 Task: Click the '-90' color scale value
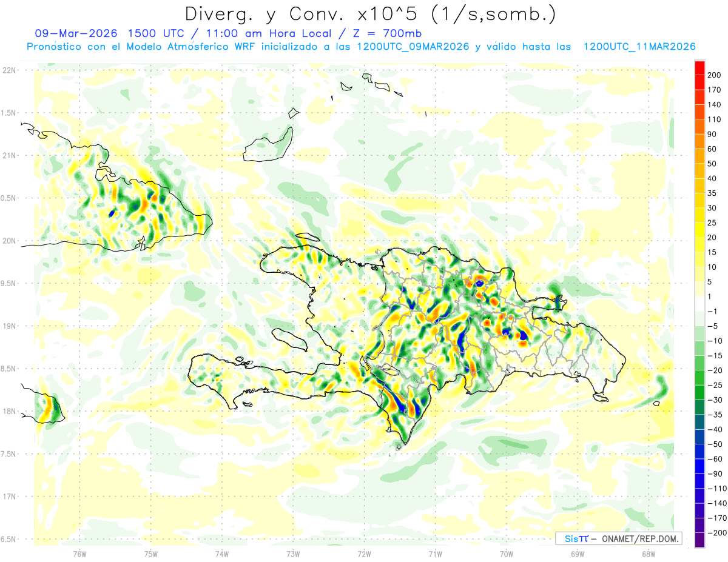click(715, 474)
